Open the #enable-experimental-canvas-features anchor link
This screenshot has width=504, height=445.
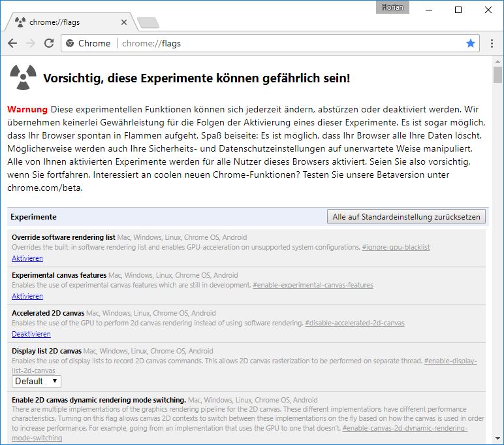[x=313, y=286]
